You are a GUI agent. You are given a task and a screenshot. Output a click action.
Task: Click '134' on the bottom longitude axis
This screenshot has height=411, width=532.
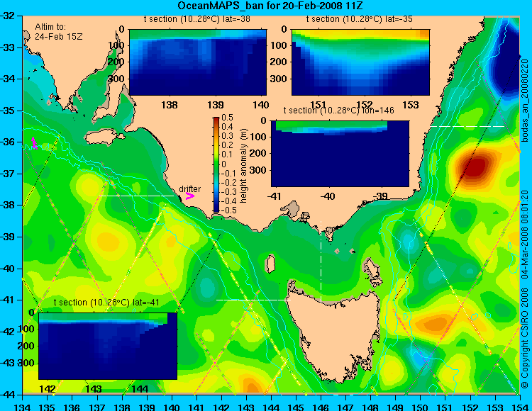[23, 407]
